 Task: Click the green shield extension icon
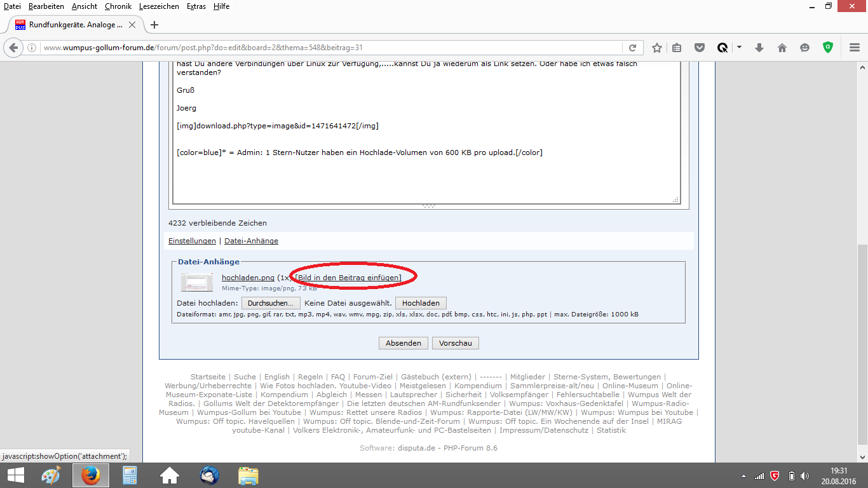pos(827,47)
